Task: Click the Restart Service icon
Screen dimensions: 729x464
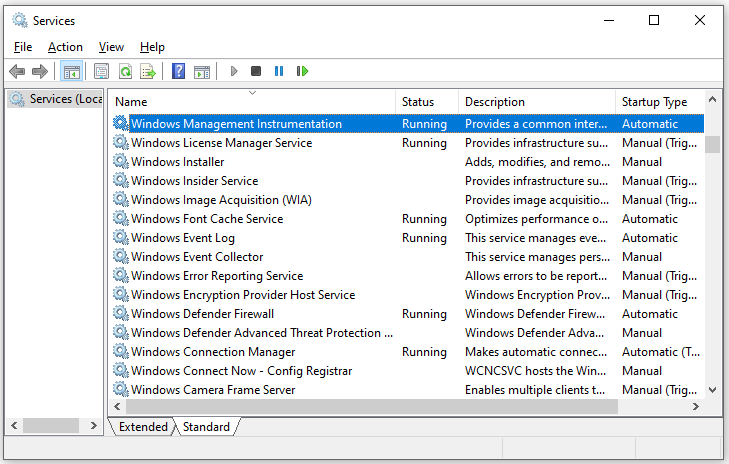Action: (302, 71)
